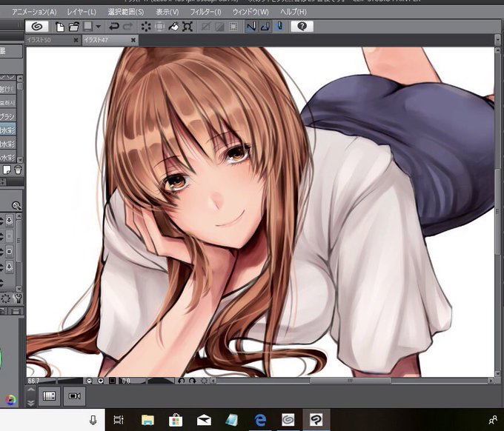Screen dimensions: 504x431
Task: Click zoom in icon in canvas status bar
Action: (x=101, y=381)
